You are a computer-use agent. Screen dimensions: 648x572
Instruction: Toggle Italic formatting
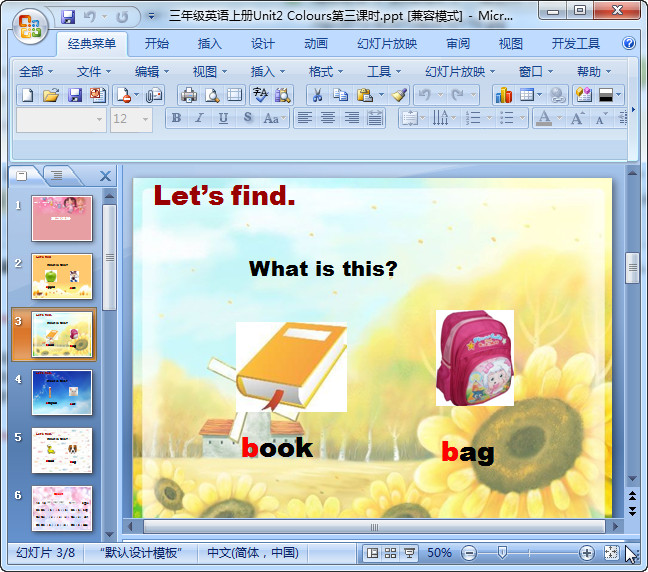tap(200, 118)
